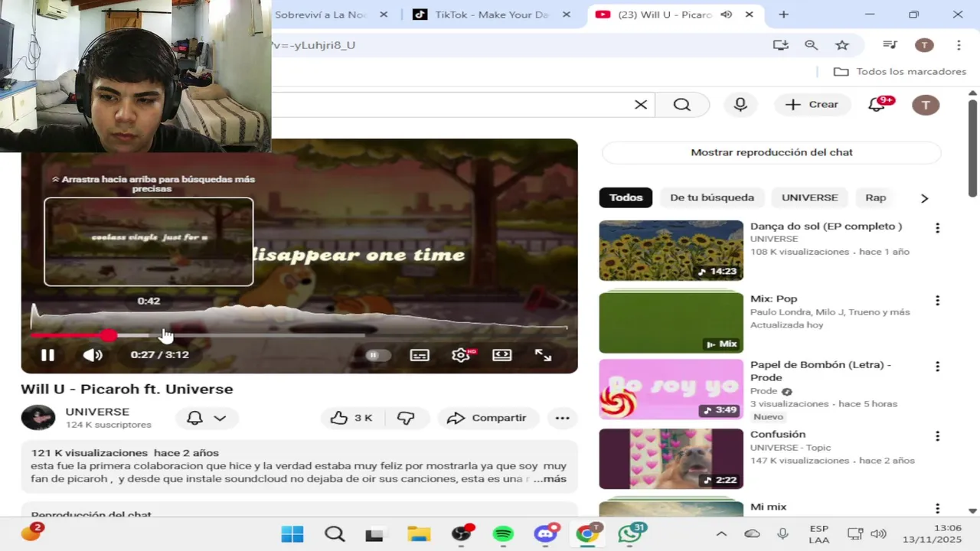Open the UNIVERSE channel avatar
This screenshot has height=551, width=980.
pyautogui.click(x=38, y=418)
